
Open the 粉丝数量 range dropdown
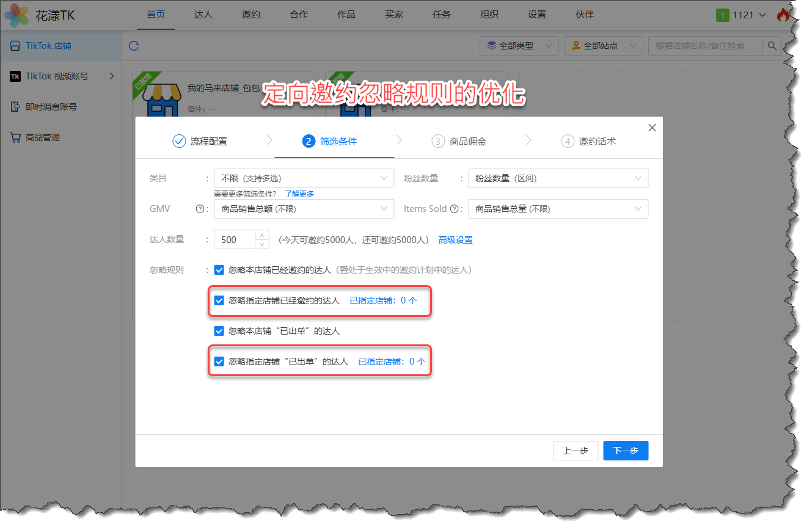(557, 178)
